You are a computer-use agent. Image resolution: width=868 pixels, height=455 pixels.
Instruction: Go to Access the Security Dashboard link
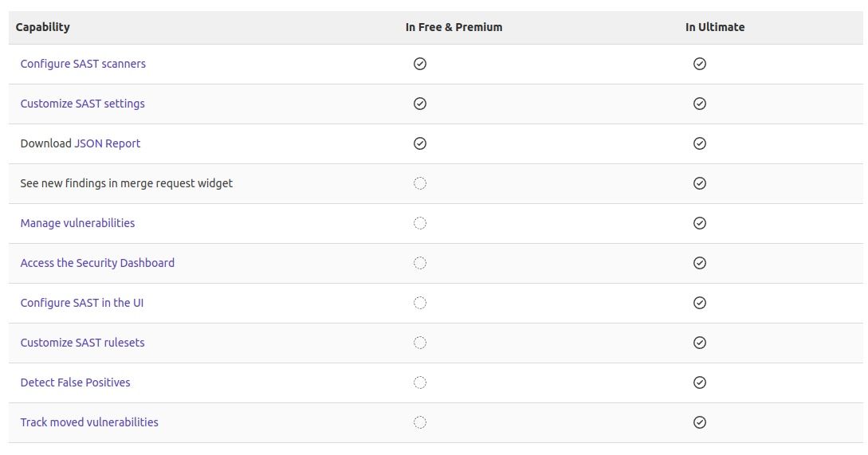pos(97,263)
